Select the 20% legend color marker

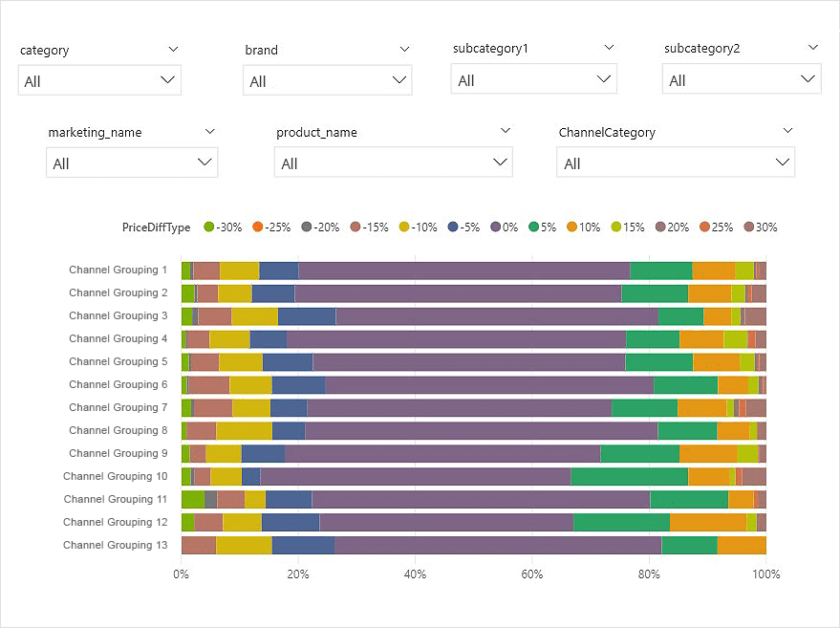tap(660, 227)
